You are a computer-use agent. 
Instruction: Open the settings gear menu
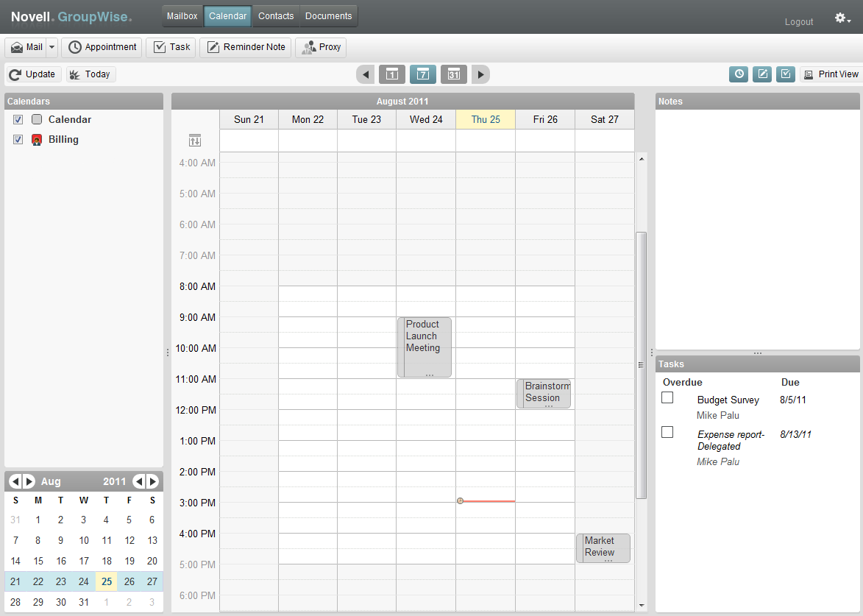(x=839, y=18)
